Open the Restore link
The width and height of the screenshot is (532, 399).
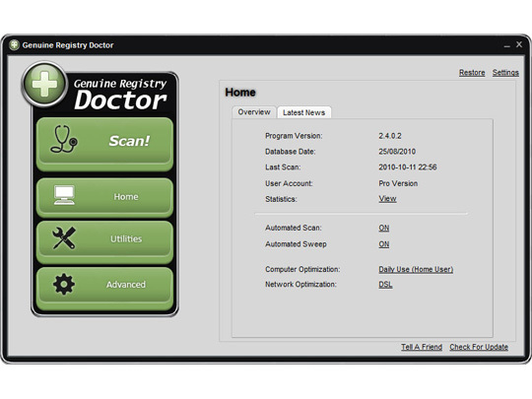point(472,73)
